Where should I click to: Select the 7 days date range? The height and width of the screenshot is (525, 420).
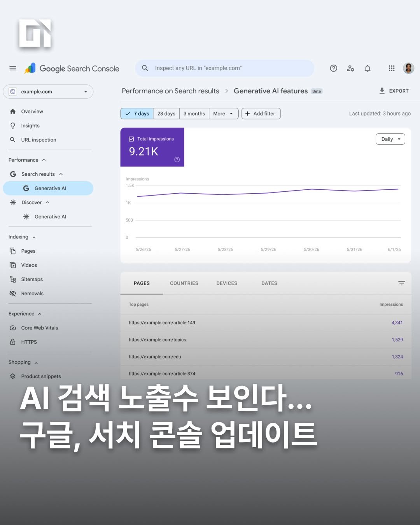coord(137,114)
